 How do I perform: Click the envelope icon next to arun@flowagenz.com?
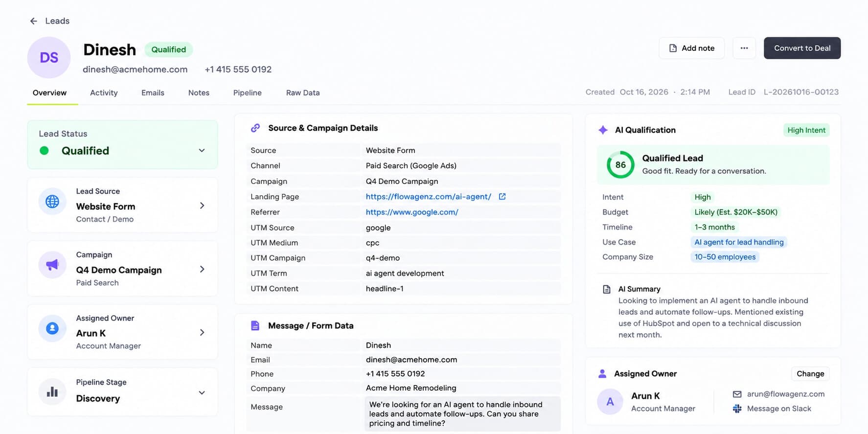pyautogui.click(x=737, y=394)
